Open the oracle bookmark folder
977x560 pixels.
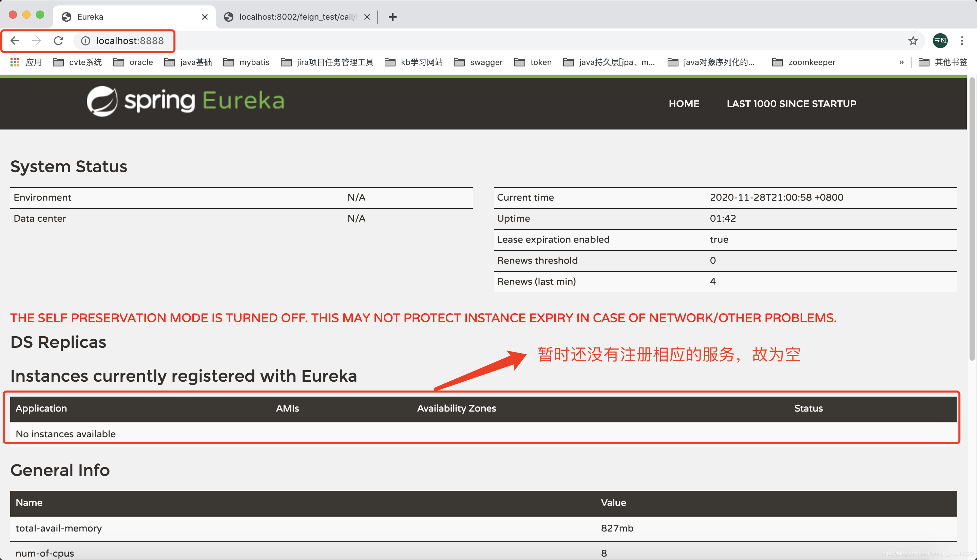coord(133,62)
